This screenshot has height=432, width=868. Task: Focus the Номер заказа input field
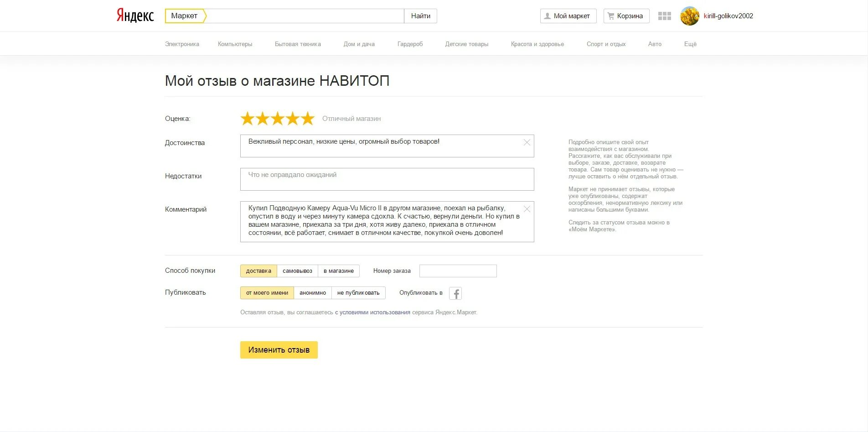click(458, 271)
